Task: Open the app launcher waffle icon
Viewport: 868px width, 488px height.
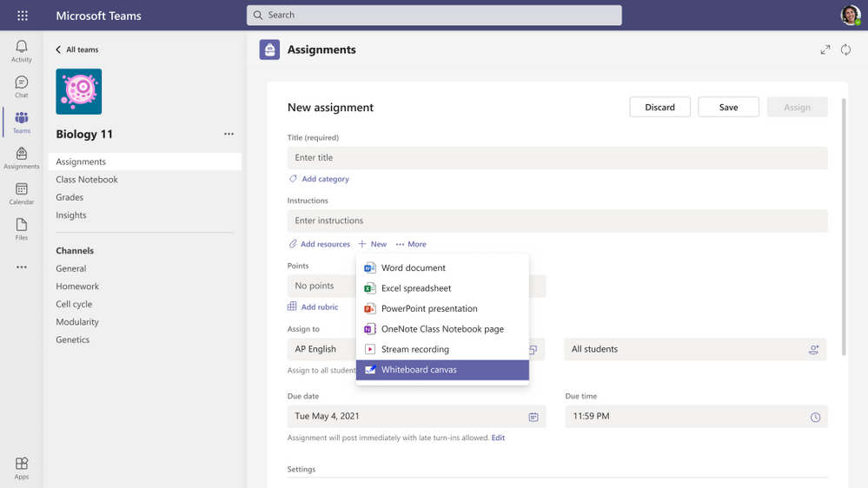Action: pyautogui.click(x=22, y=16)
